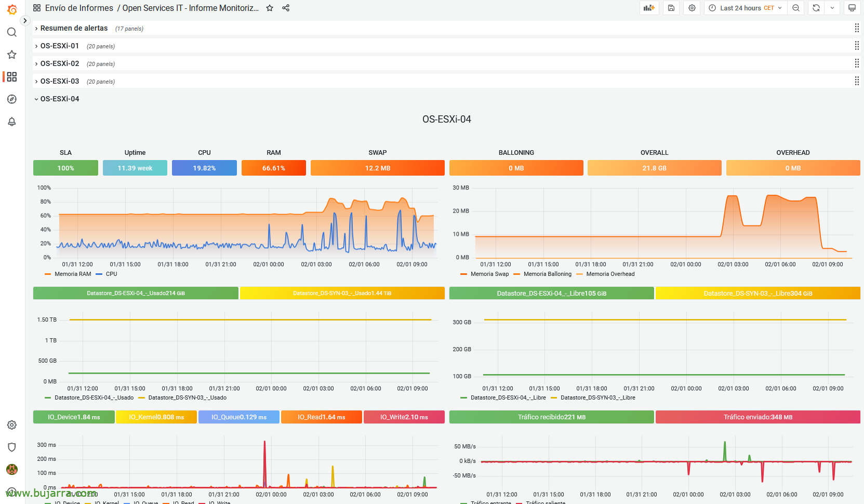The image size is (864, 504).
Task: Select the IO_Kernel 0.808 ms stat
Action: 156,417
